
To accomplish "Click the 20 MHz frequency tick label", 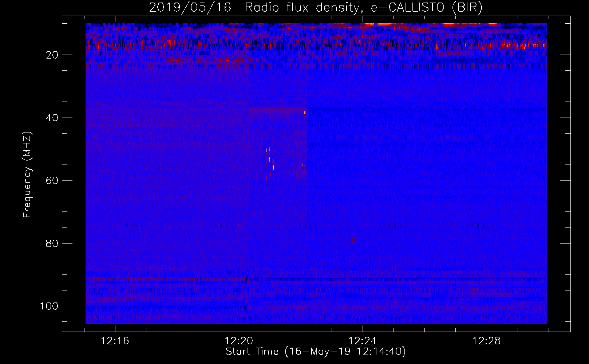I will coord(52,55).
